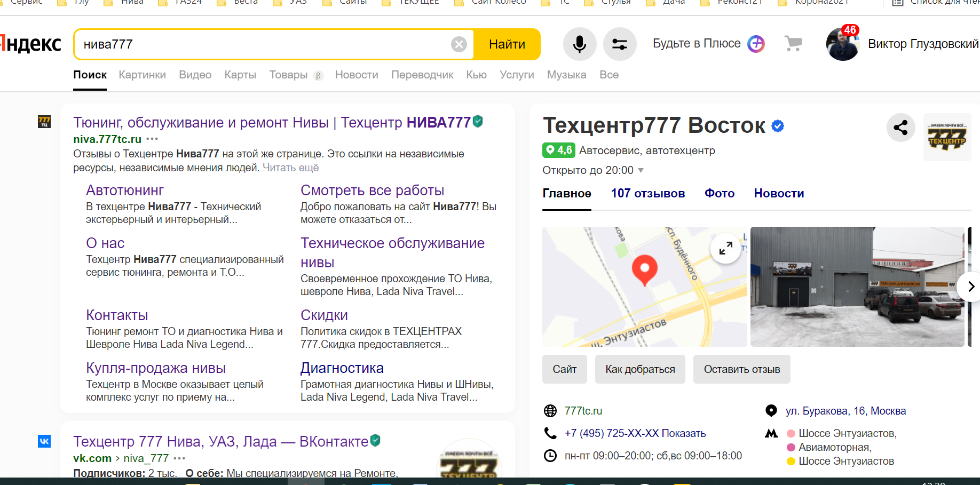This screenshot has width=980, height=485.
Task: Open the Техцентр 777 company logo
Action: 947,137
